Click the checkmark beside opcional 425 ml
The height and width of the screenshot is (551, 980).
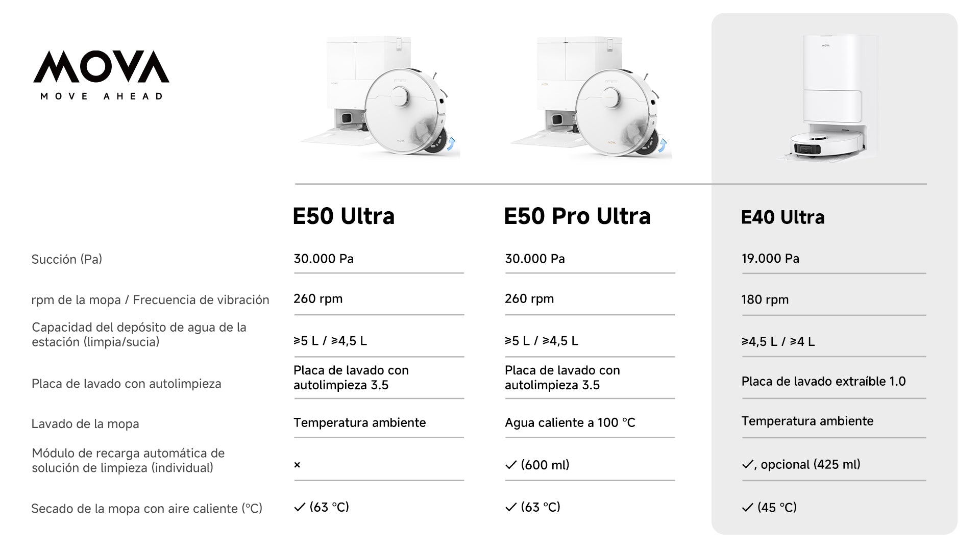click(748, 464)
